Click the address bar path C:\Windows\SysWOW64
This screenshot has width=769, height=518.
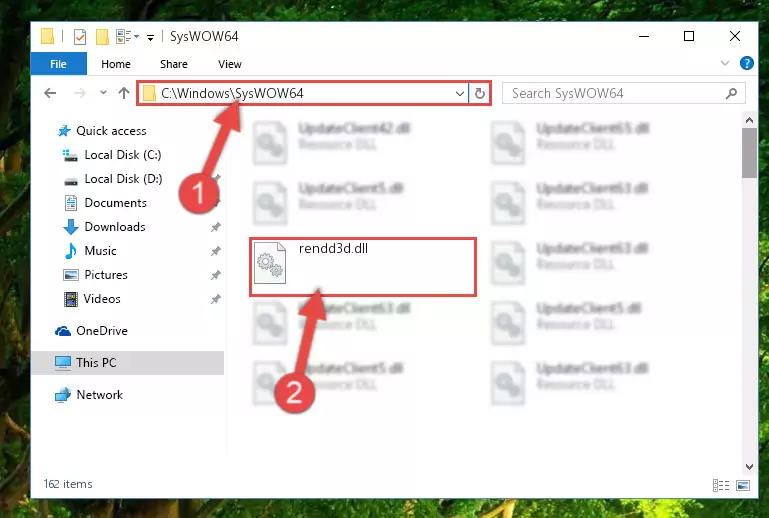pos(232,93)
